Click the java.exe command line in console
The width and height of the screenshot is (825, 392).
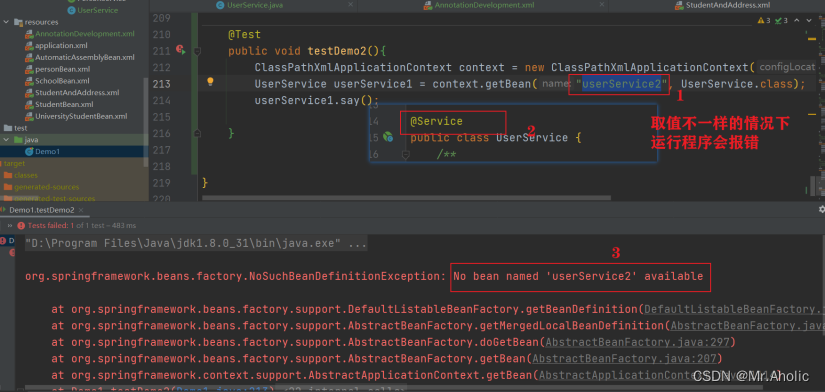[x=196, y=244]
